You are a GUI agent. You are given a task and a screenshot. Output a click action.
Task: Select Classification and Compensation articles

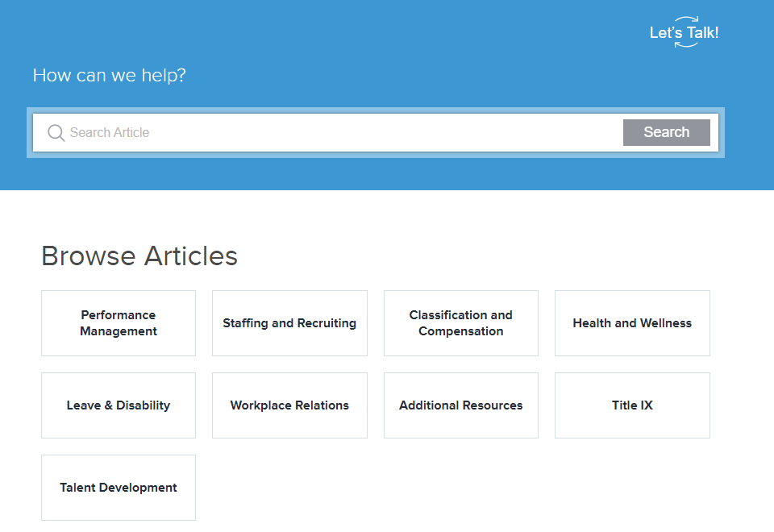coord(460,322)
